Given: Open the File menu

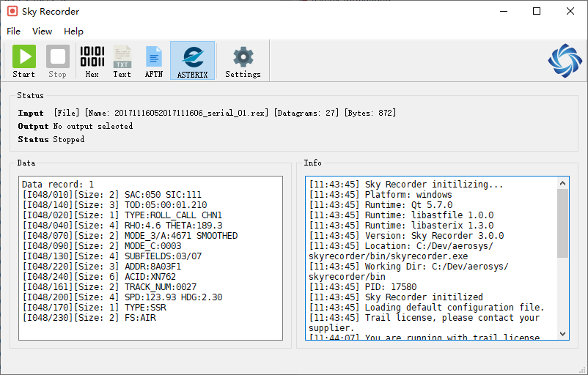Looking at the screenshot, I should pyautogui.click(x=13, y=31).
